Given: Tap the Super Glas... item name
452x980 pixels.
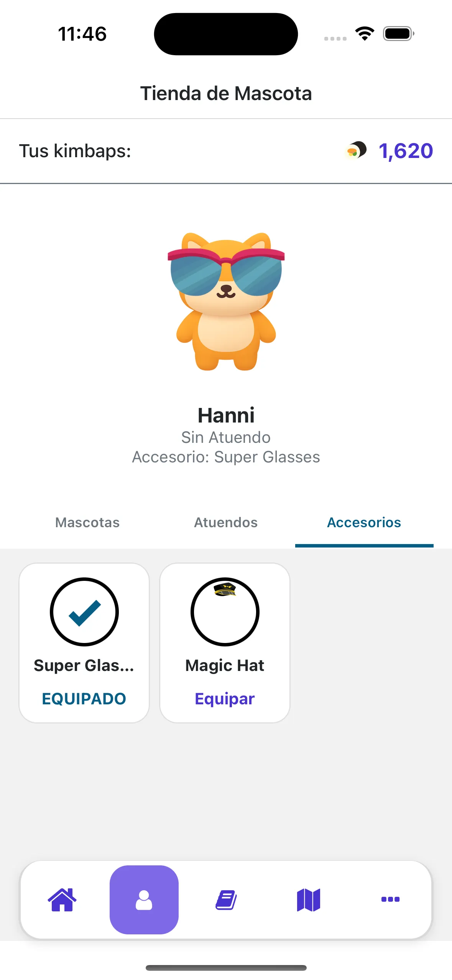Looking at the screenshot, I should point(84,666).
